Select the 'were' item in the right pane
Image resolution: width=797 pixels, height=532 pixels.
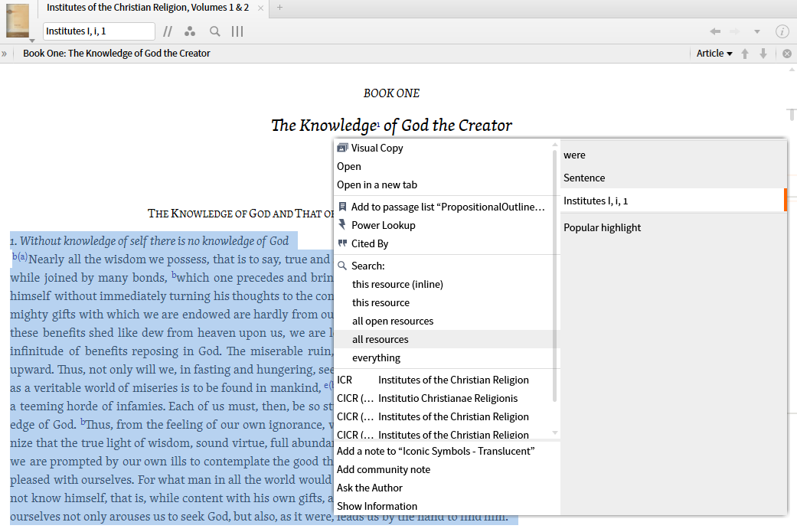point(674,155)
